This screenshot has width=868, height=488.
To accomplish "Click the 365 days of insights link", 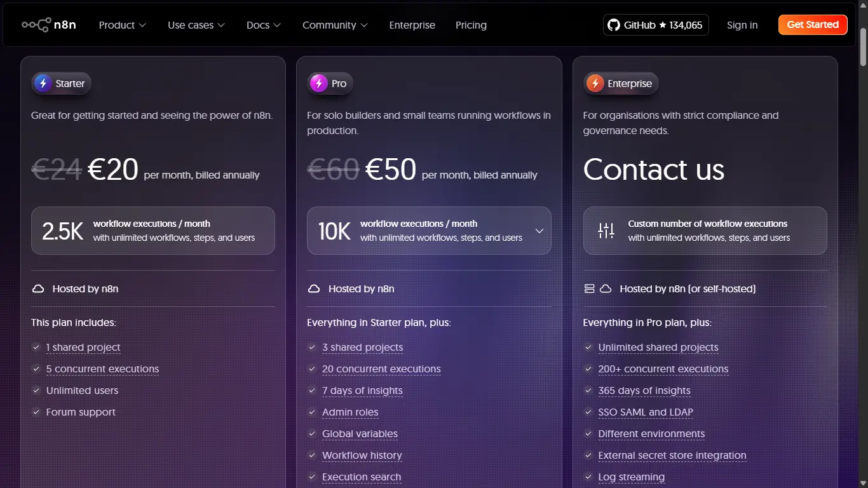I will click(x=644, y=391).
